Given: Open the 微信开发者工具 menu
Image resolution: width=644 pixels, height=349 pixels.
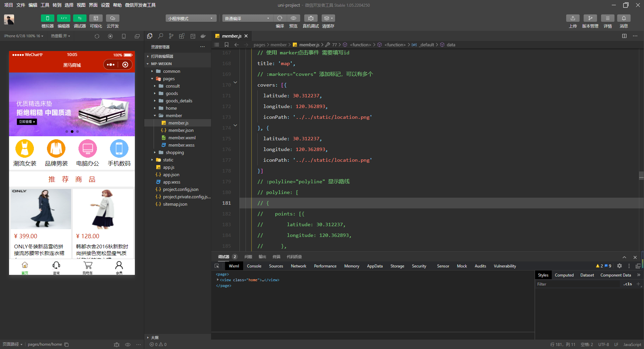Looking at the screenshot, I should coord(140,5).
